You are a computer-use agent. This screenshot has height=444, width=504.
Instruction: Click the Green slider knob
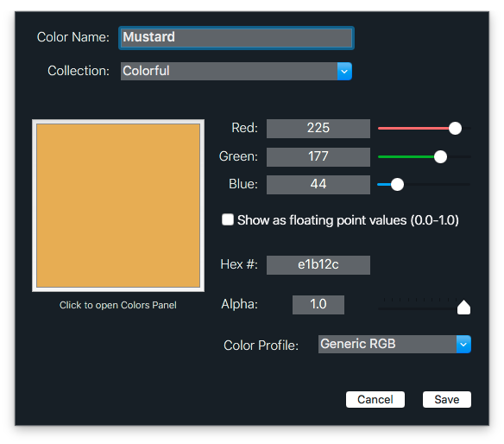[440, 156]
